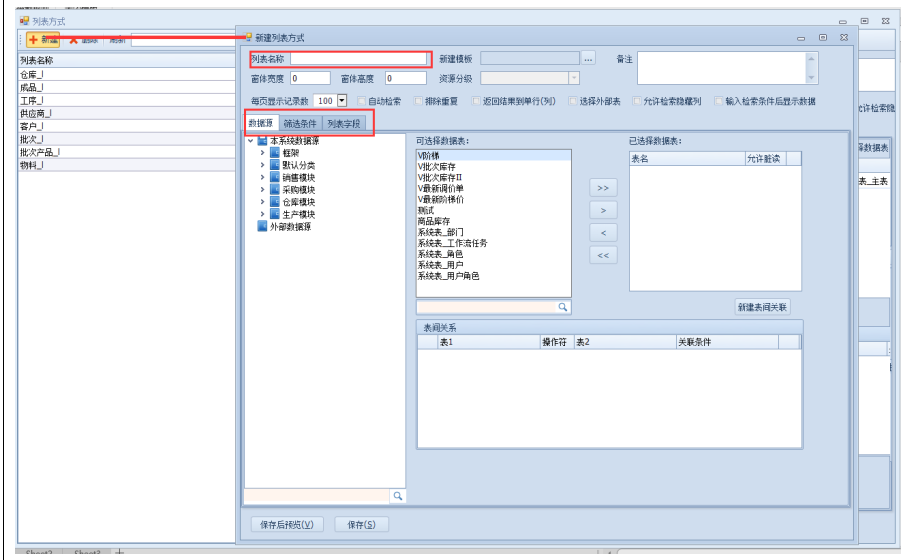Select the 供应商_l row in 列表方式 list
910x560 pixels.
(127, 113)
